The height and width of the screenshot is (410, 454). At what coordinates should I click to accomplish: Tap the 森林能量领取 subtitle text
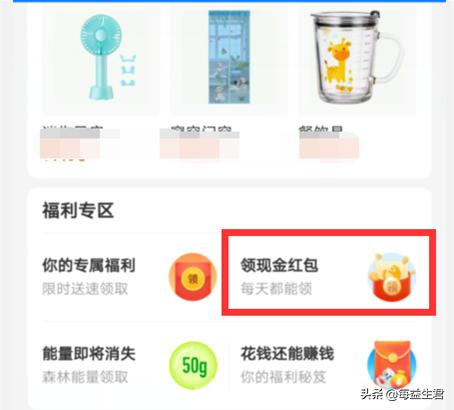85,377
